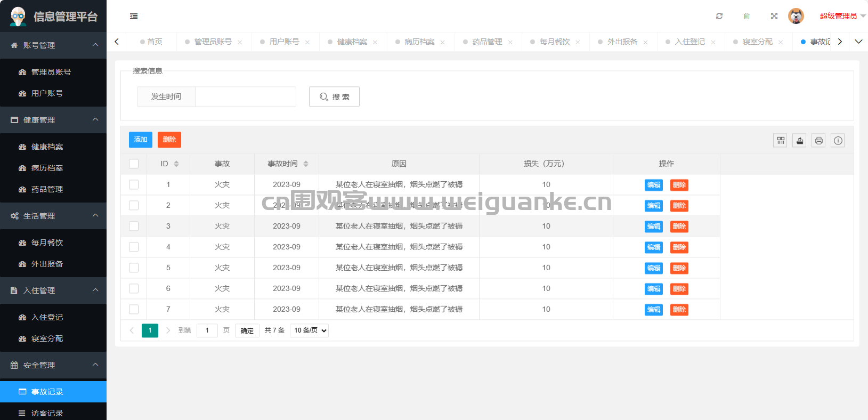Viewport: 868px width, 420px height.
Task: Collapse the 健康管理 sidebar group
Action: [53, 120]
